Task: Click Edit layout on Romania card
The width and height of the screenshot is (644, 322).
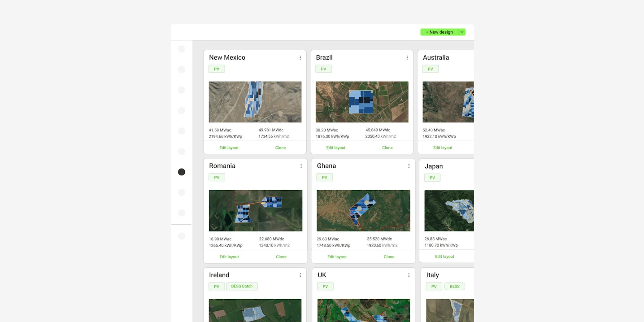Action: coord(229,257)
